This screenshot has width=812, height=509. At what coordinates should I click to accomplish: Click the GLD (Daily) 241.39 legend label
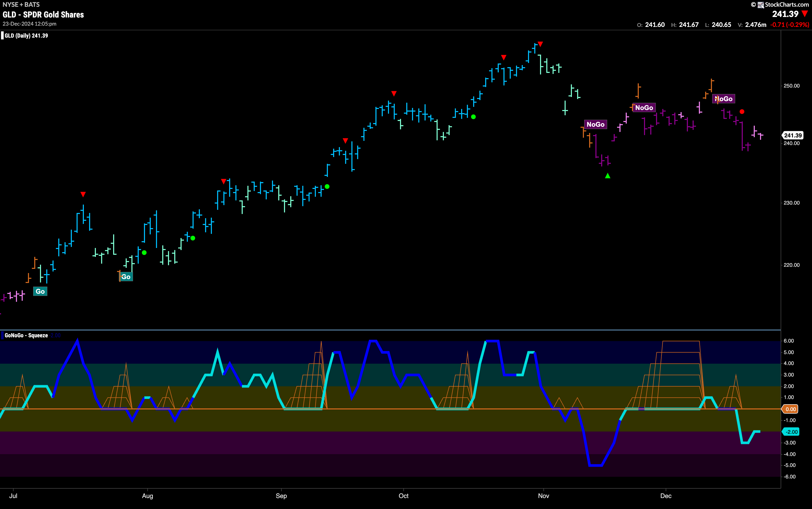(26, 36)
